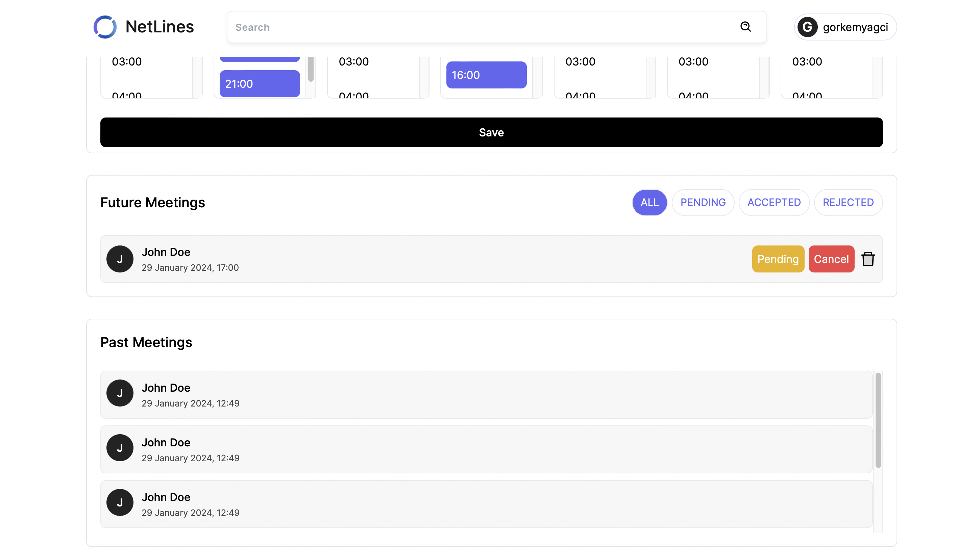Save the availability schedule
The image size is (980, 549).
pyautogui.click(x=491, y=132)
